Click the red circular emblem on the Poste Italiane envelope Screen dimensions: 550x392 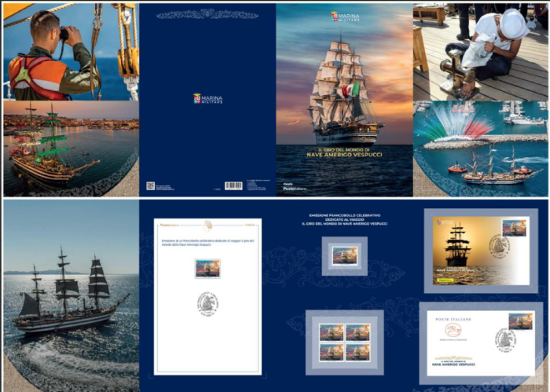tap(453, 330)
